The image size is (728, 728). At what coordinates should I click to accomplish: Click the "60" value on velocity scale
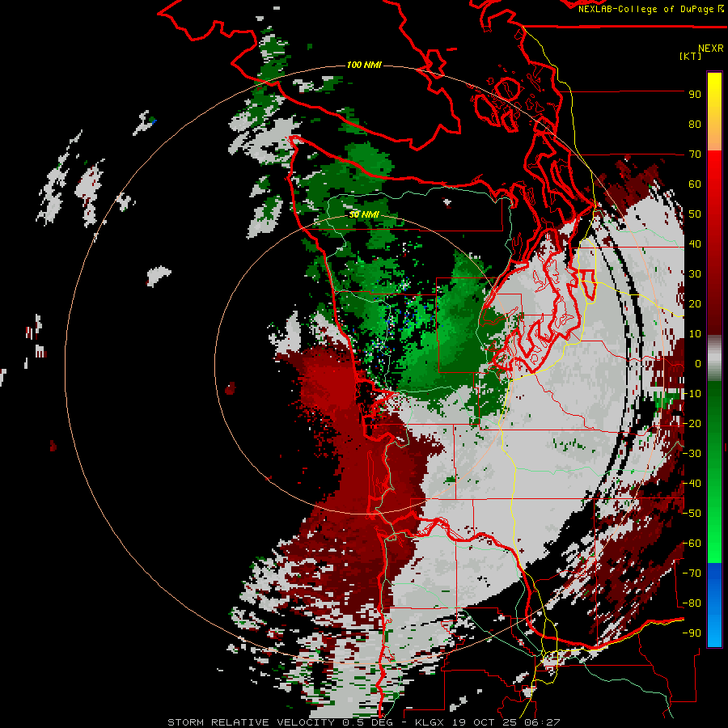click(695, 184)
